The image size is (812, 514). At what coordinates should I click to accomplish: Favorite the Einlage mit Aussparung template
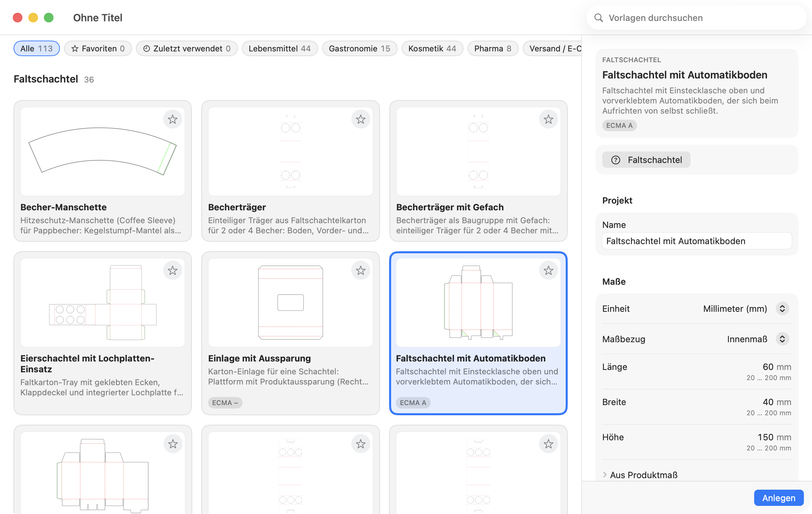pos(361,270)
